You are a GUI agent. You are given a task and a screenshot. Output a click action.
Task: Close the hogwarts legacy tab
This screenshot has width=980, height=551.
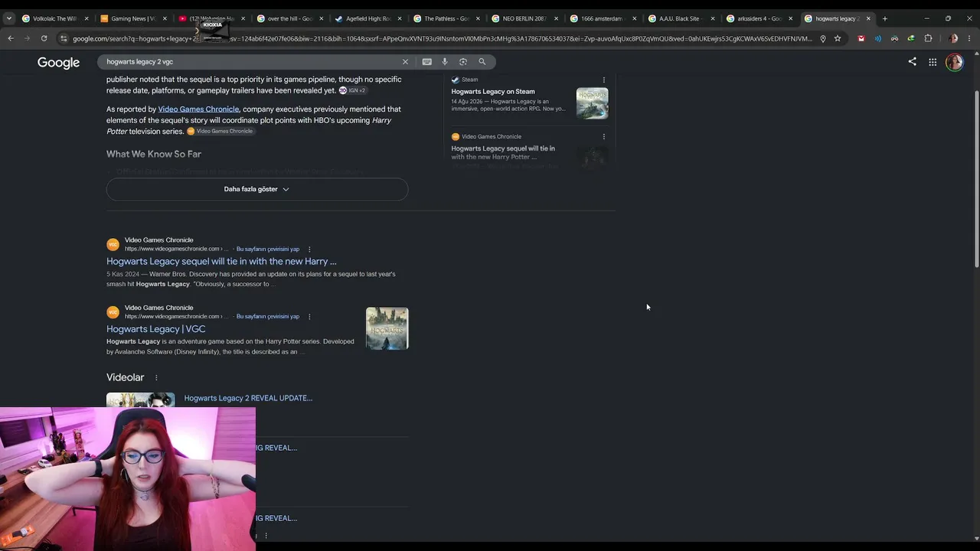[x=868, y=18]
